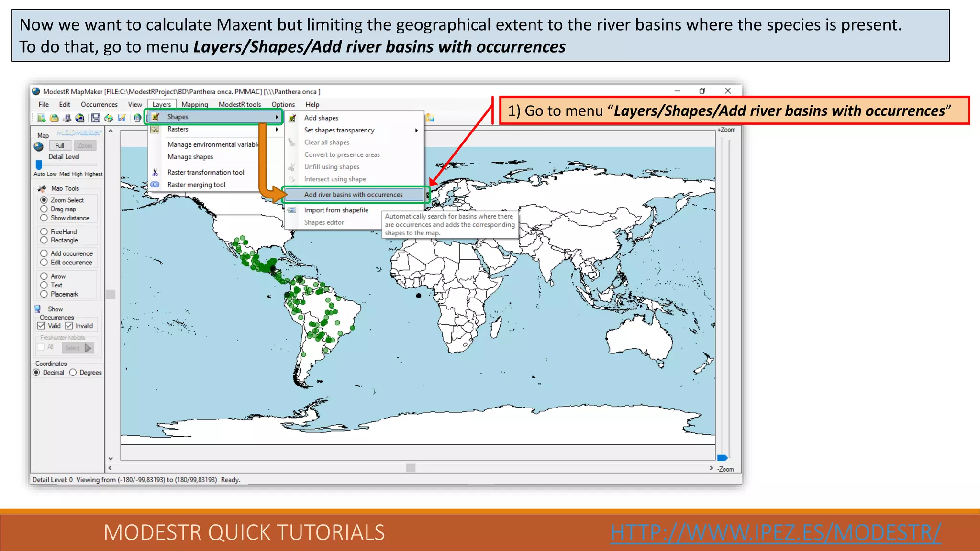Screen dimensions: 980x551
Task: Enable the Add occurrence tool
Action: pos(44,253)
